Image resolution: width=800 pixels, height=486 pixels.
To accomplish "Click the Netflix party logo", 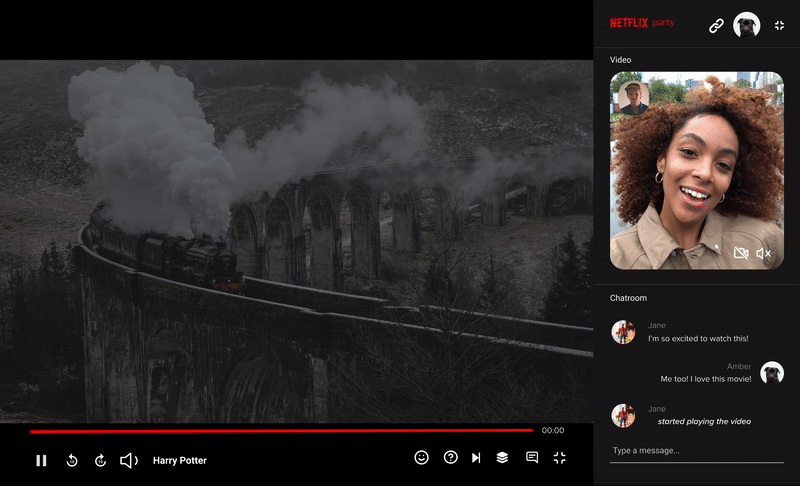I will (642, 23).
